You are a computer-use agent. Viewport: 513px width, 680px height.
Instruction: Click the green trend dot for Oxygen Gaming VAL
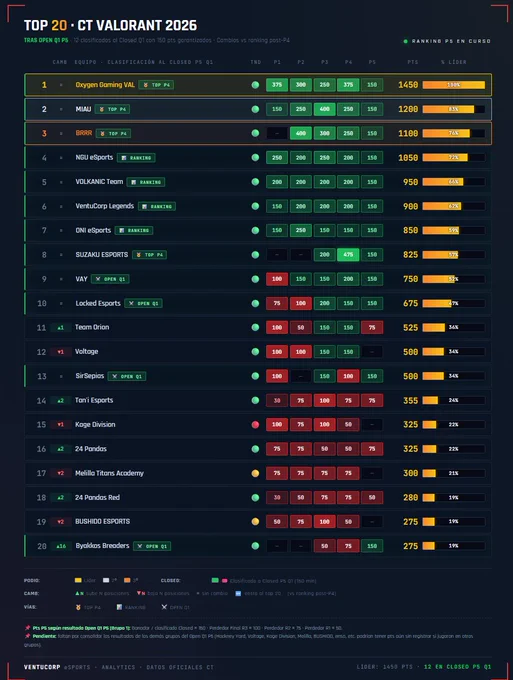point(255,85)
